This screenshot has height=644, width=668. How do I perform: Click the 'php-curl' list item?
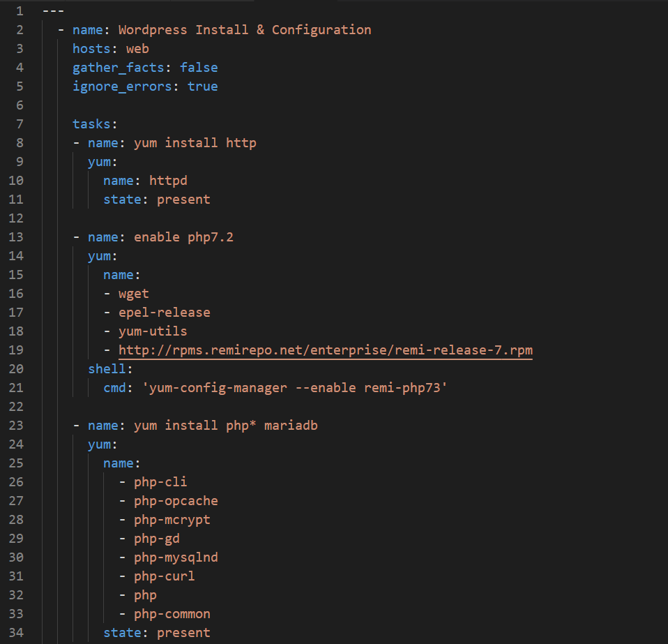(x=165, y=576)
